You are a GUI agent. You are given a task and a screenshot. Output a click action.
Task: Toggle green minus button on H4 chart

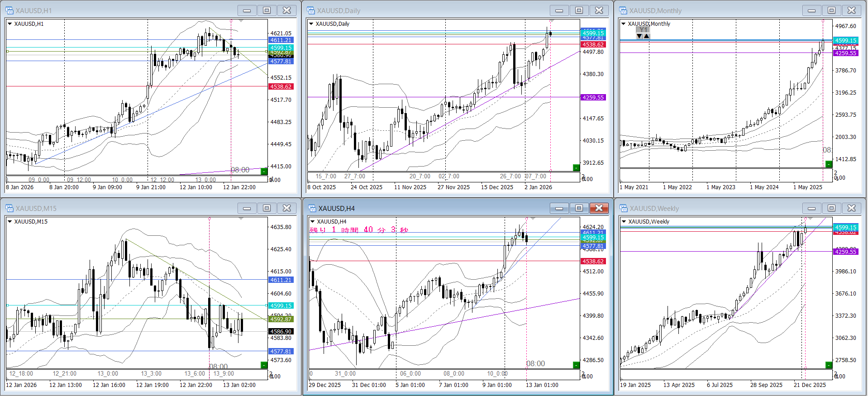[576, 365]
